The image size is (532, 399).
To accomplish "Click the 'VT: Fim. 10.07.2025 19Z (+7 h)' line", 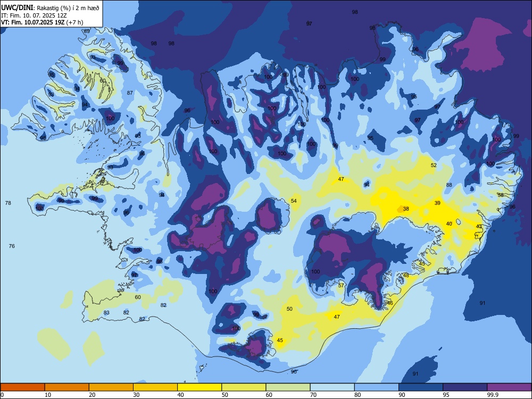I will [x=42, y=22].
